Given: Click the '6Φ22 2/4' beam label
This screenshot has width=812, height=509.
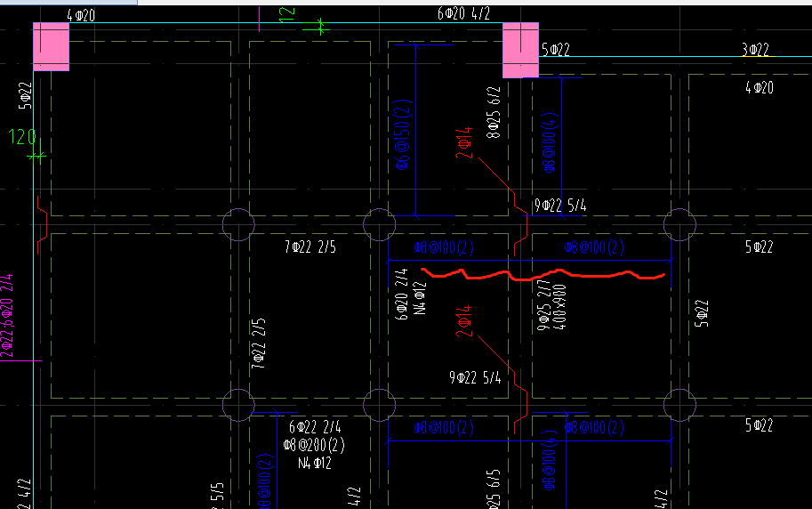Looking at the screenshot, I should [315, 427].
